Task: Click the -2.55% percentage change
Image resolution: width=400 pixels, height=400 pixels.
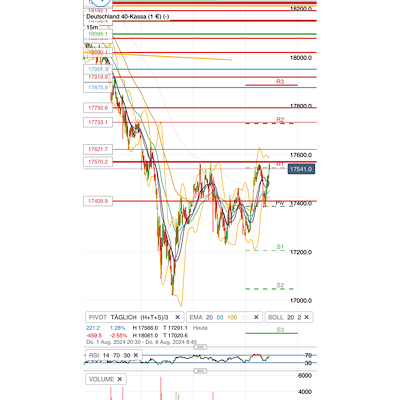Action: coord(118,335)
